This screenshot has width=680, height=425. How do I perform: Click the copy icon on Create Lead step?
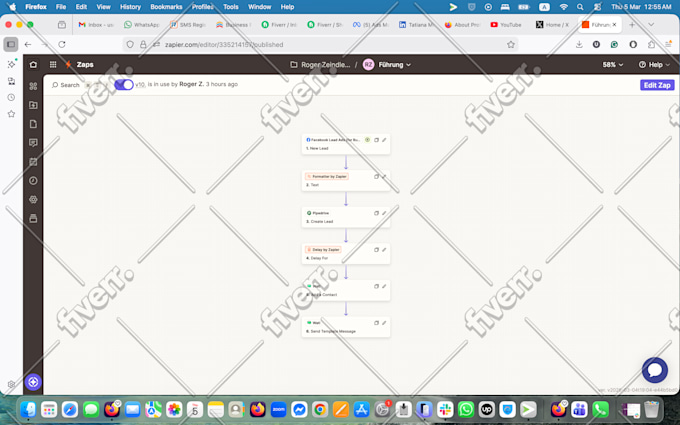click(376, 213)
